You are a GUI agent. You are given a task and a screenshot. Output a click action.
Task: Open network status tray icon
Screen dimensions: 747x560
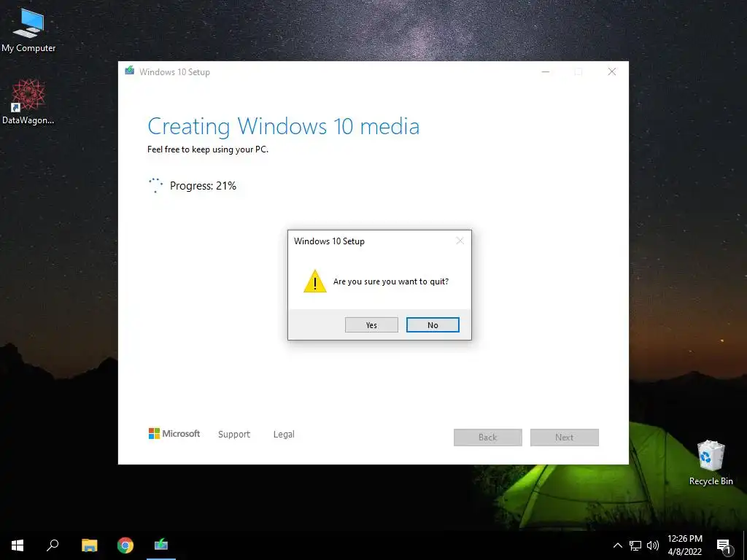[x=635, y=545]
